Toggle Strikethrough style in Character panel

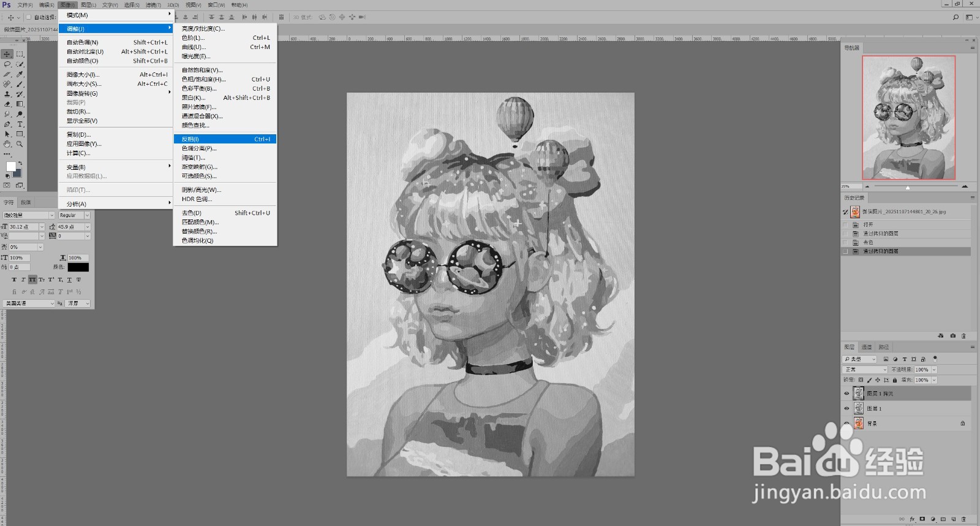click(x=78, y=280)
